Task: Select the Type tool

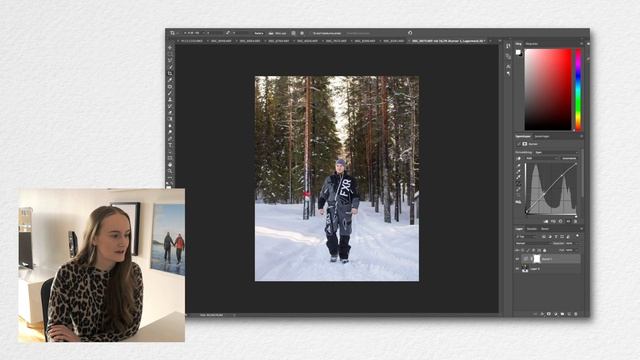Action: point(170,145)
